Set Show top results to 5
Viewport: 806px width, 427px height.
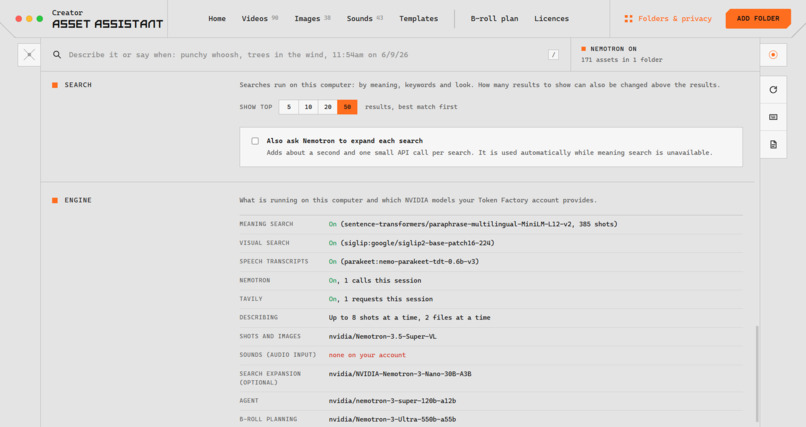click(x=289, y=107)
